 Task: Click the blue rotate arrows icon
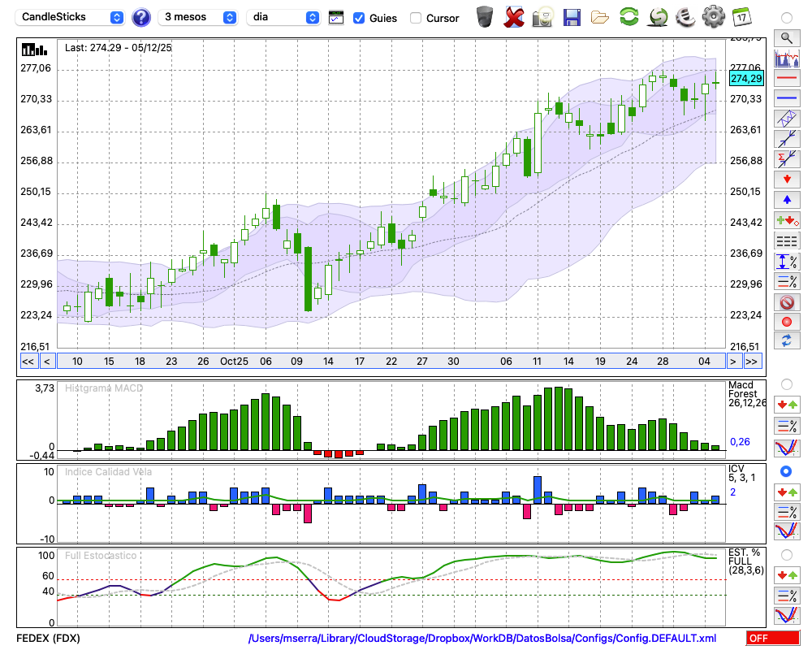click(x=787, y=341)
